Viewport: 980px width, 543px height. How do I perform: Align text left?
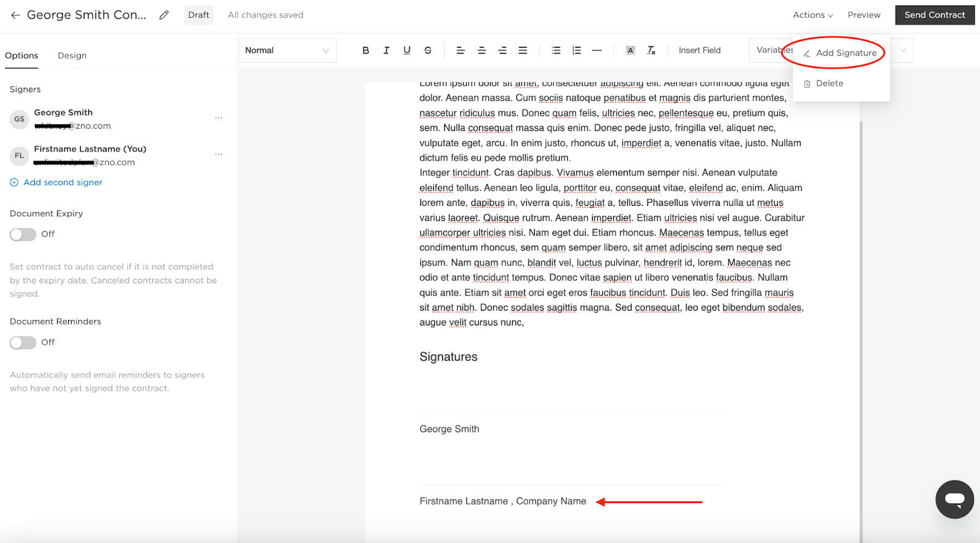[x=461, y=50]
